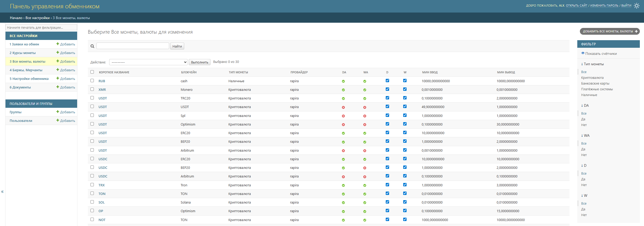Expand the Тип монеты filter section
The image size is (644, 226).
point(592,64)
